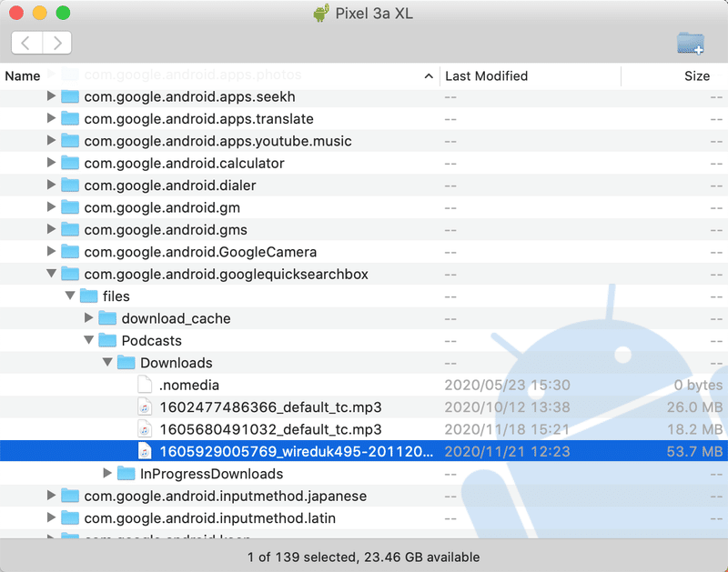Collapse the Downloads folder
Image resolution: width=728 pixels, height=572 pixels.
point(107,362)
